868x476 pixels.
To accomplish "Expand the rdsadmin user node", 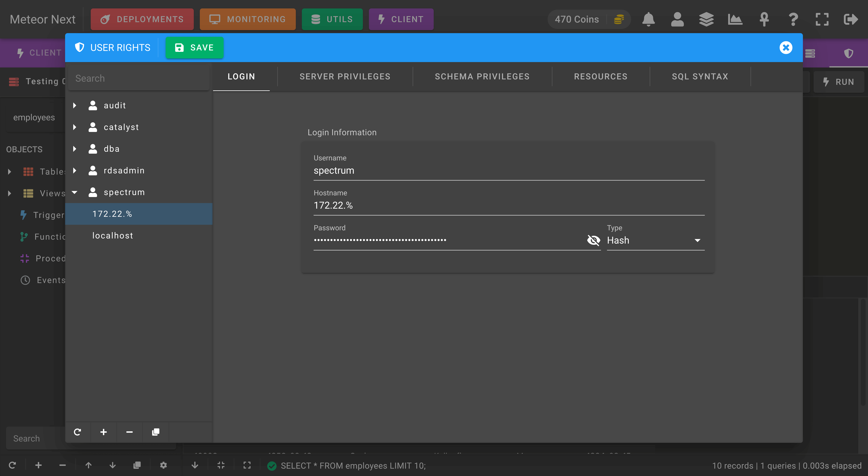I will click(x=75, y=171).
